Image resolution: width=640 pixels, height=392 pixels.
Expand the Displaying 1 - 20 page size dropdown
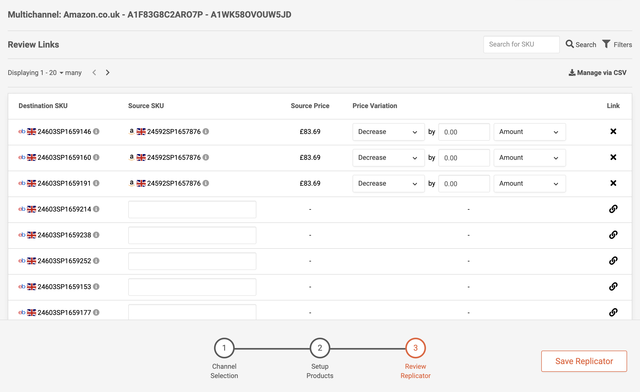coord(53,73)
